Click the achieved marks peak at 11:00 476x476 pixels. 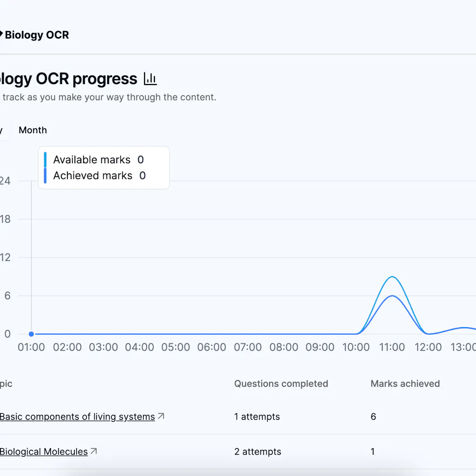pos(392,296)
